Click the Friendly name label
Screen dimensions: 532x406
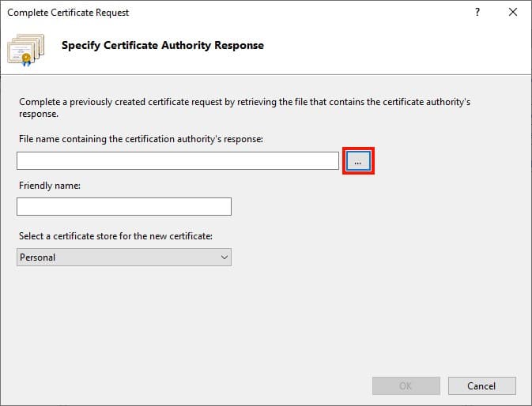click(50, 186)
